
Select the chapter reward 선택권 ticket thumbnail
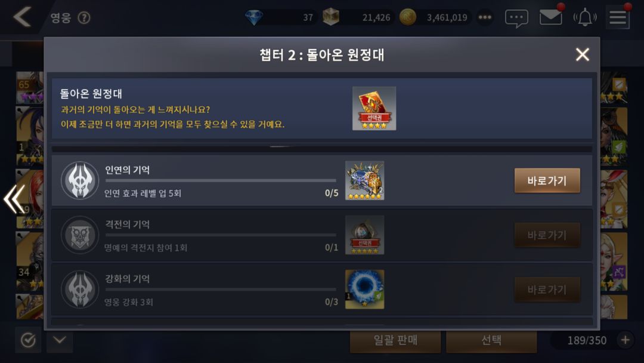coord(374,109)
